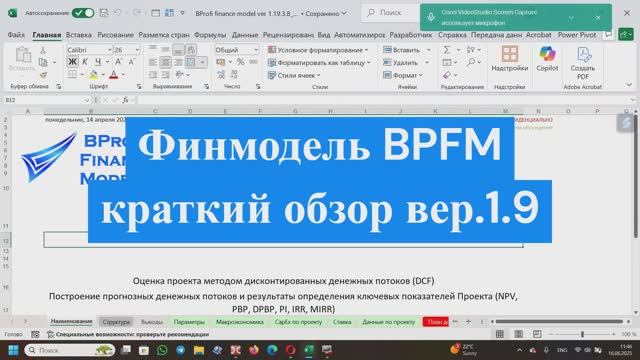Image resolution: width=640 pixels, height=360 pixels.
Task: Toggle bottom vertical alignment
Action: [x=178, y=50]
